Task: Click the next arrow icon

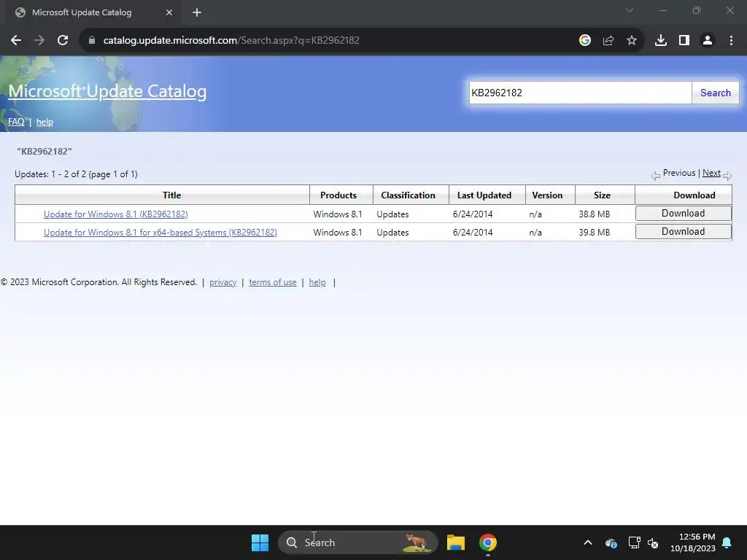Action: (x=727, y=176)
